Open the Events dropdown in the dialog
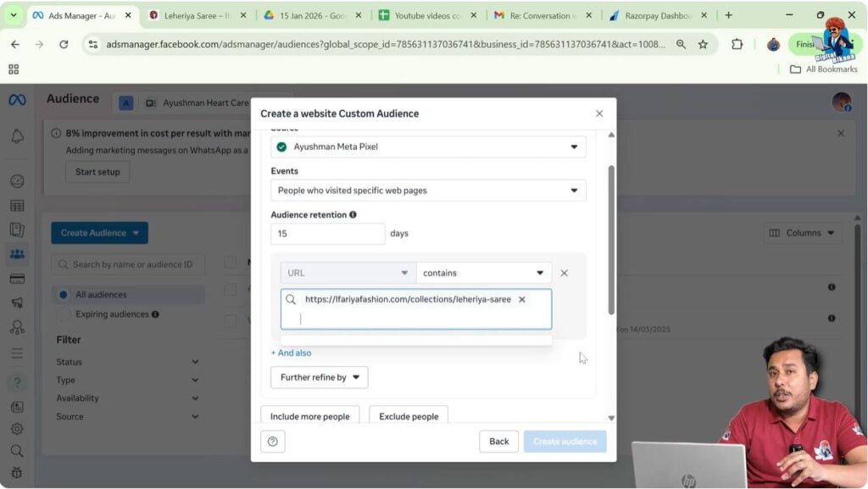 (x=427, y=190)
